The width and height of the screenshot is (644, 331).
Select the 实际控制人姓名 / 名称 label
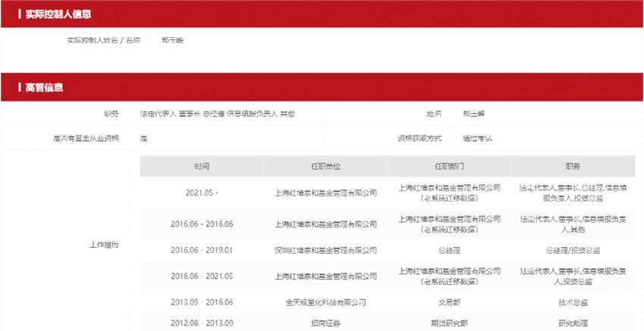[104, 40]
